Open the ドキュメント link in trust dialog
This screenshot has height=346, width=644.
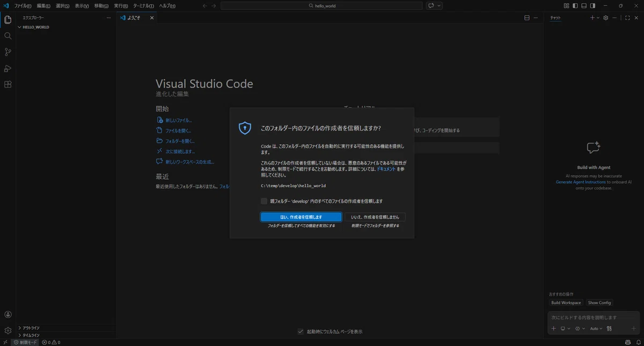[386, 168]
